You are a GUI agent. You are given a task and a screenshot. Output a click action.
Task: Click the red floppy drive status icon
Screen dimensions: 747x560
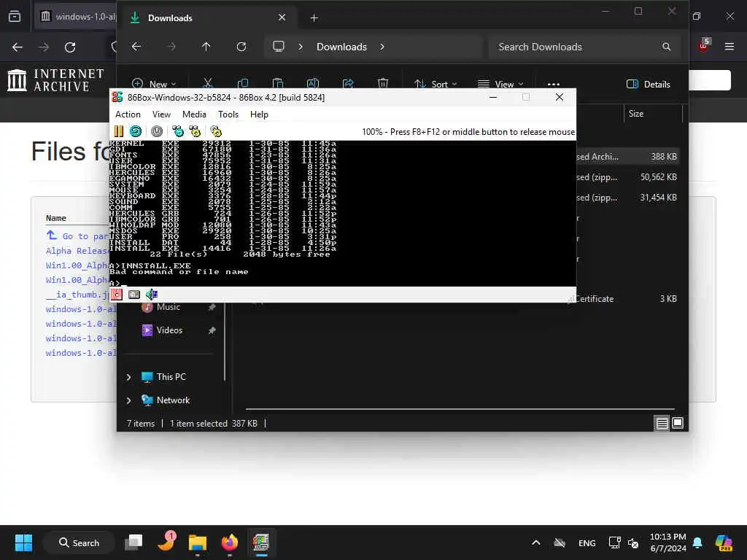(117, 295)
